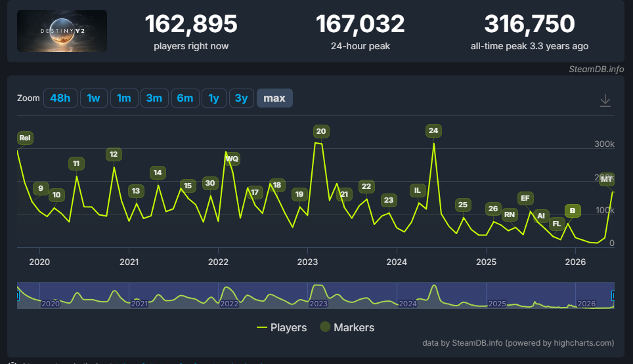Grab the left navigator range handle

coord(18,296)
